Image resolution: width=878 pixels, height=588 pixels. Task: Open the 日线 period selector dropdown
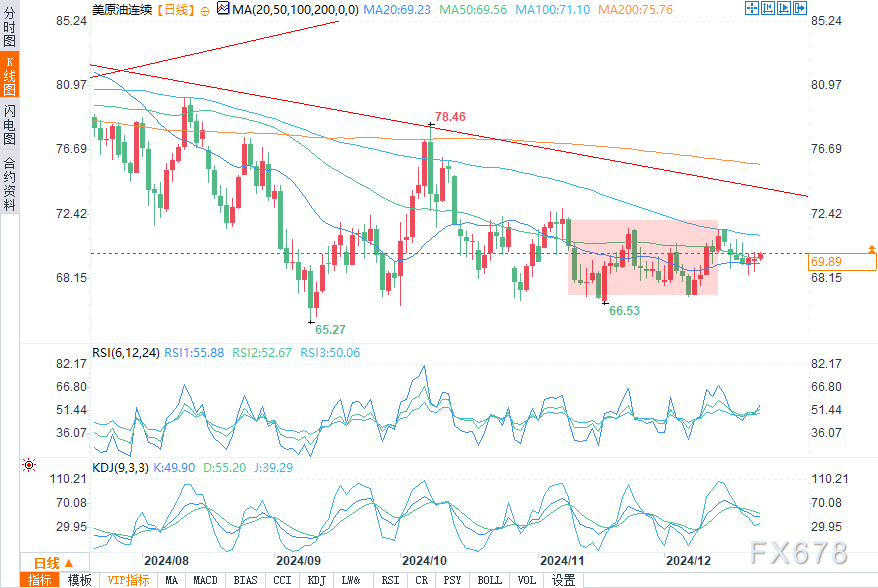46,563
